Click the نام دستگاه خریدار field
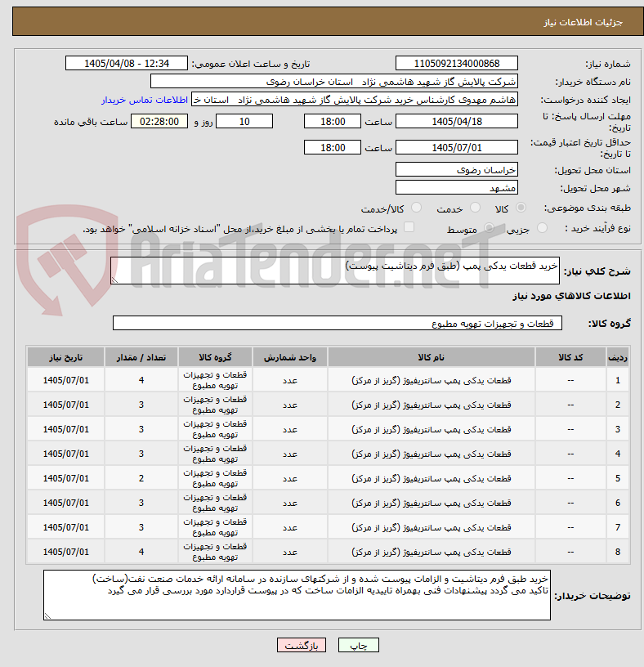Screen dimensions: 644x667 pos(334,82)
